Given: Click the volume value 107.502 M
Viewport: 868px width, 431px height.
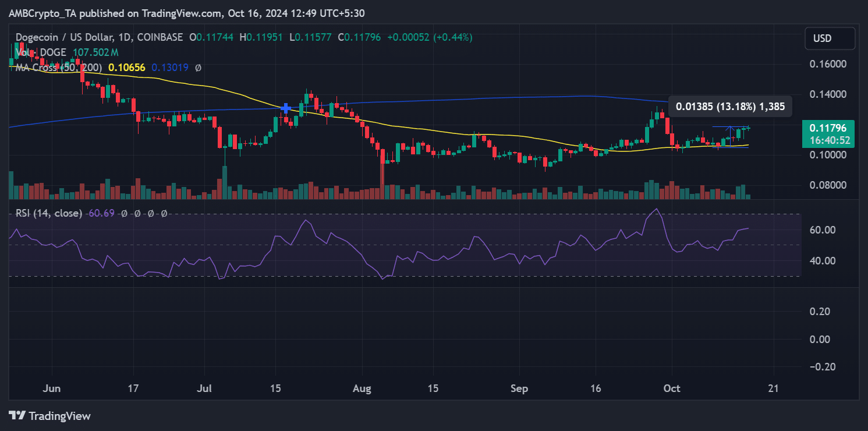Looking at the screenshot, I should [x=95, y=52].
